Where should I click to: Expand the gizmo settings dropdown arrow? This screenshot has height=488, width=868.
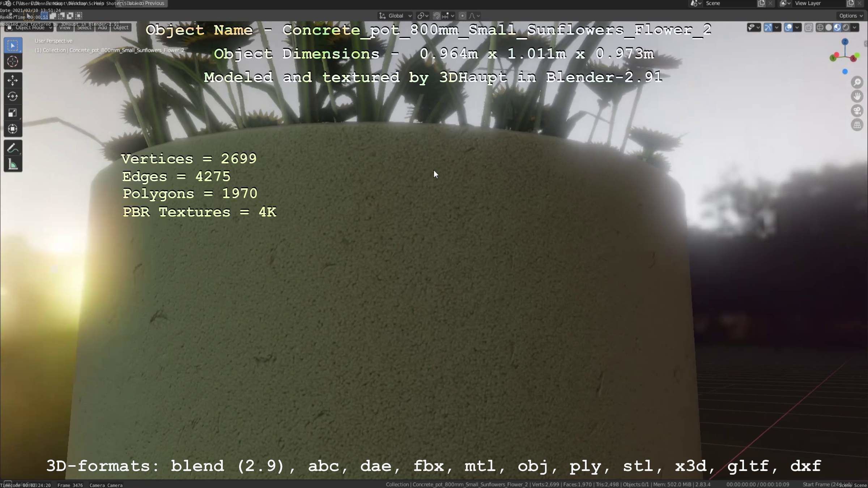pos(776,27)
